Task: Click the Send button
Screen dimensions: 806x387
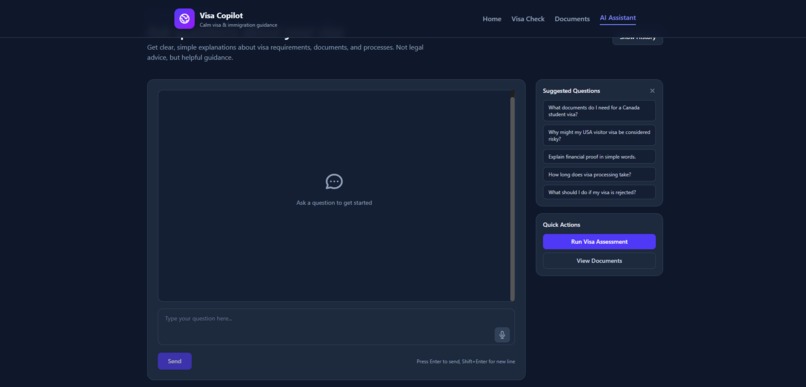Action: pyautogui.click(x=175, y=361)
